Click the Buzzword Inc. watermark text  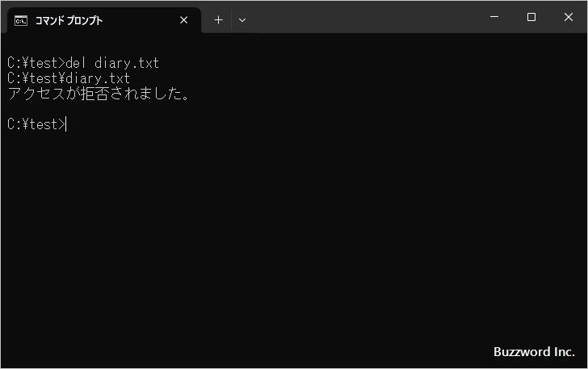point(534,352)
